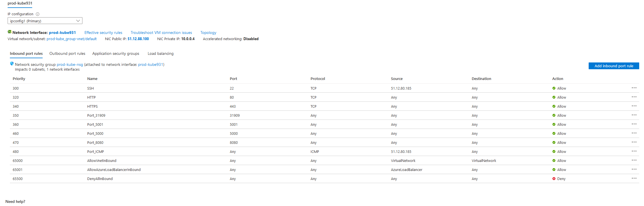Open the Topology link
Screen dimensions: 644x206
(x=208, y=33)
